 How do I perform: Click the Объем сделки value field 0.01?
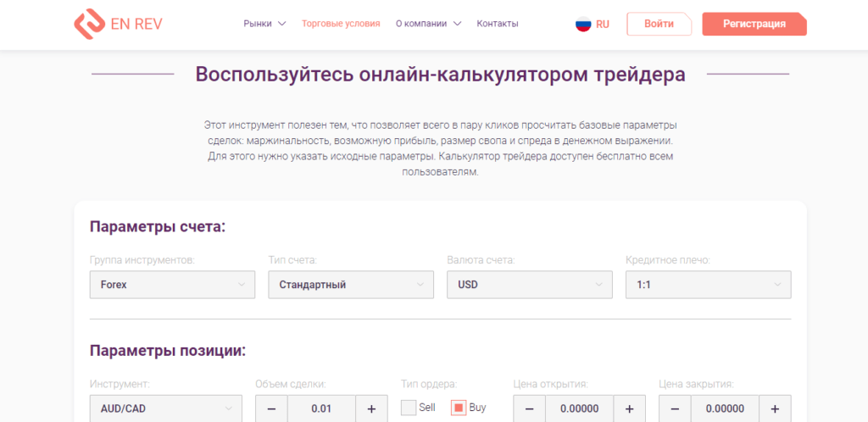pyautogui.click(x=321, y=408)
